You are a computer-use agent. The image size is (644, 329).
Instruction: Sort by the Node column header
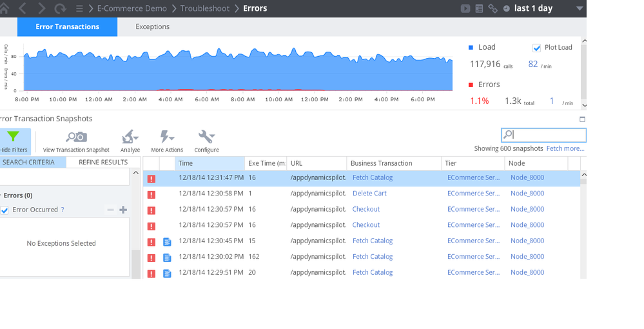[536, 163]
